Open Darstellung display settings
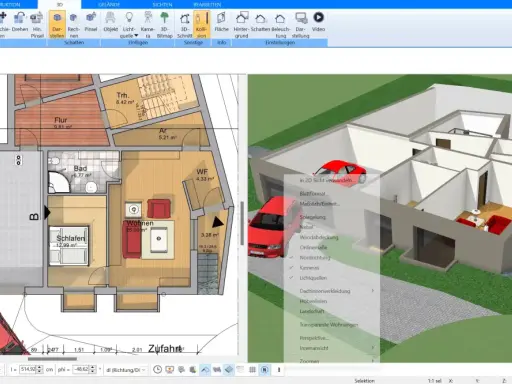This screenshot has width=512, height=384. click(301, 25)
